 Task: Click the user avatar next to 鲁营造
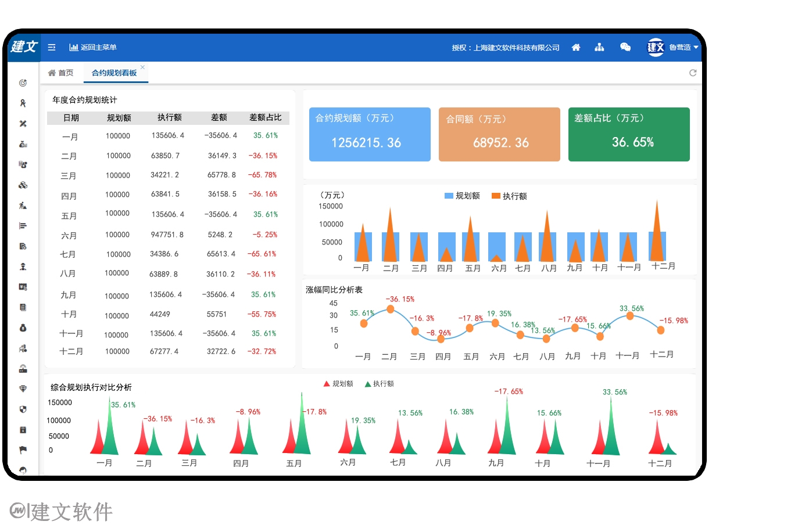[656, 47]
